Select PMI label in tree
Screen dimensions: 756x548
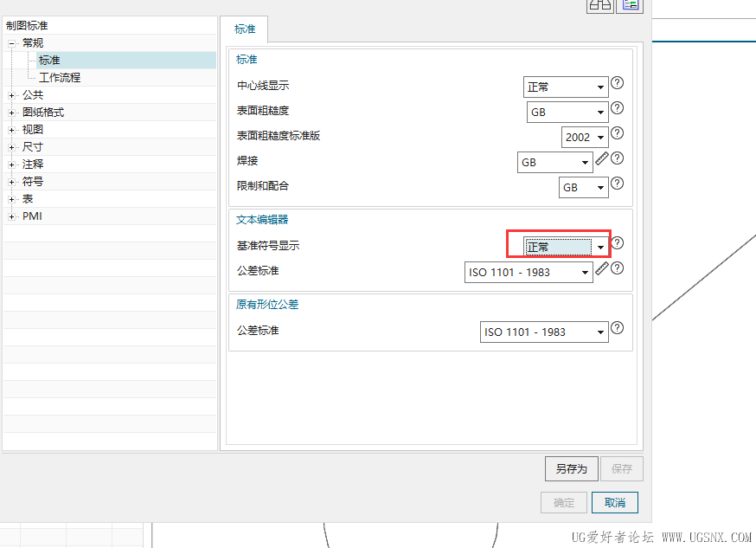click(32, 216)
